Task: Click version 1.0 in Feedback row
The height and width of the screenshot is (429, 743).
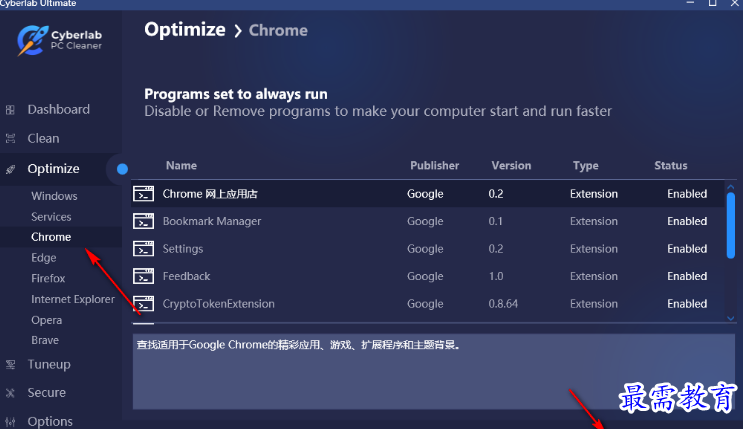Action: click(x=496, y=276)
